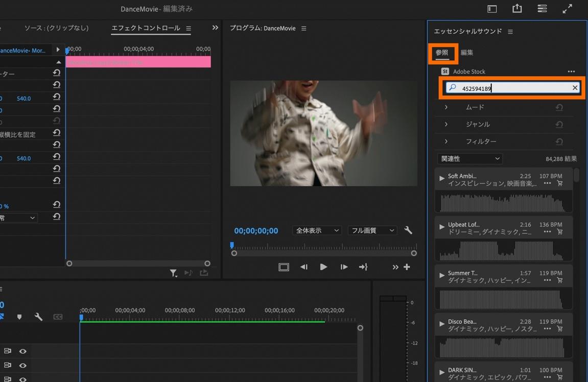Toggle sync lock on second video track
Image resolution: width=588 pixels, height=382 pixels.
(8, 365)
